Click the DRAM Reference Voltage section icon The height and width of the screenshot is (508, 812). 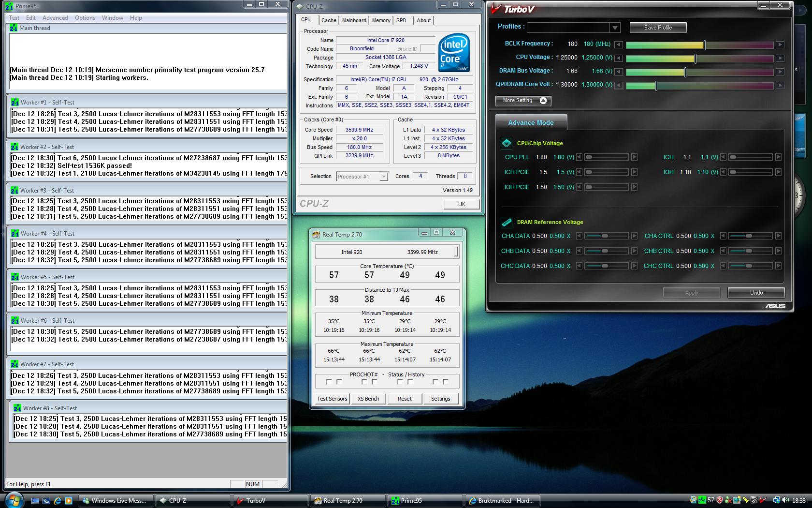pos(507,222)
